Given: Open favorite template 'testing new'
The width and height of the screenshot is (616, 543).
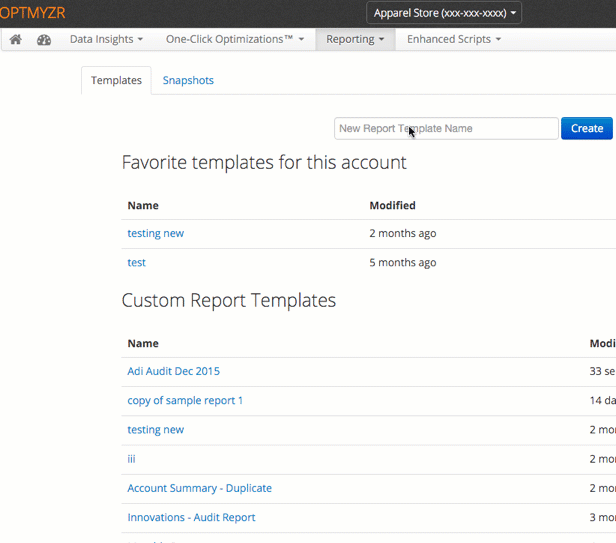Looking at the screenshot, I should point(156,234).
